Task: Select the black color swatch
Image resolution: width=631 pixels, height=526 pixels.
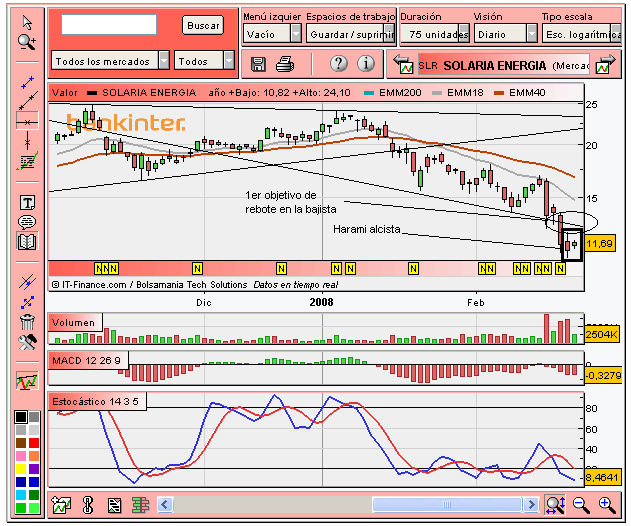Action: pyautogui.click(x=21, y=417)
